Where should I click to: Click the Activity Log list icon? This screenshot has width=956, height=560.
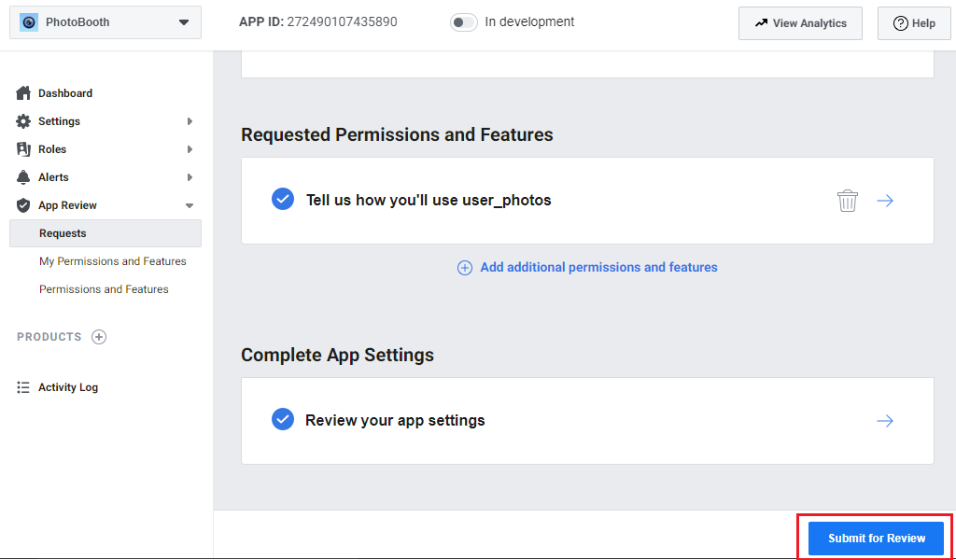(23, 387)
